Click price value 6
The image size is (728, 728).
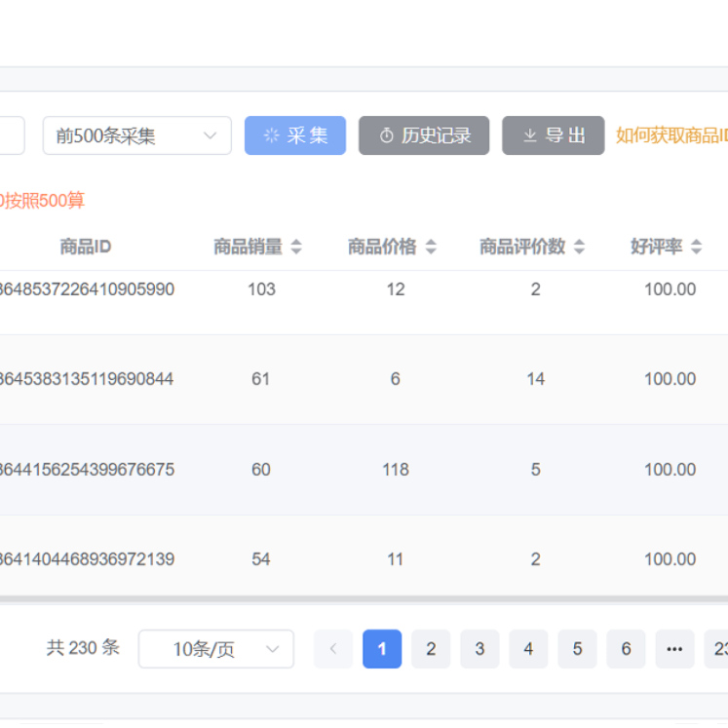pyautogui.click(x=395, y=379)
